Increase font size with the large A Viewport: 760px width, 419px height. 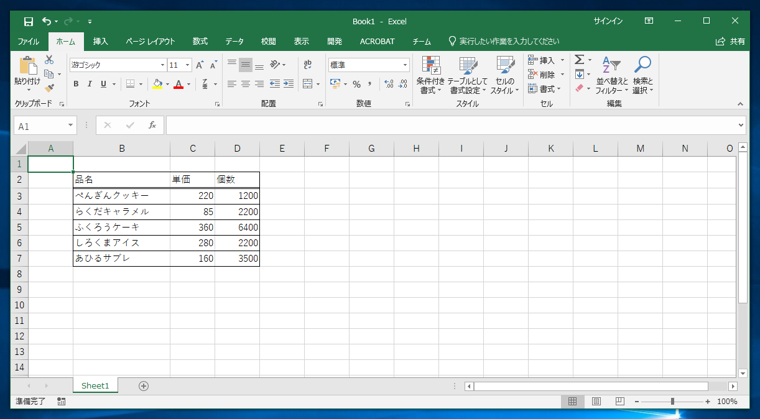pyautogui.click(x=200, y=65)
